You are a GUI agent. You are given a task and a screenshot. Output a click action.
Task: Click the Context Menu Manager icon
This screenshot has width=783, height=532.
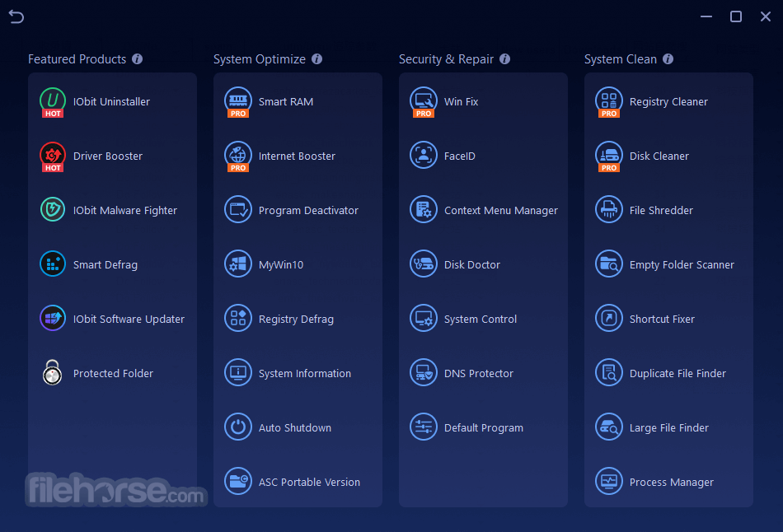424,210
